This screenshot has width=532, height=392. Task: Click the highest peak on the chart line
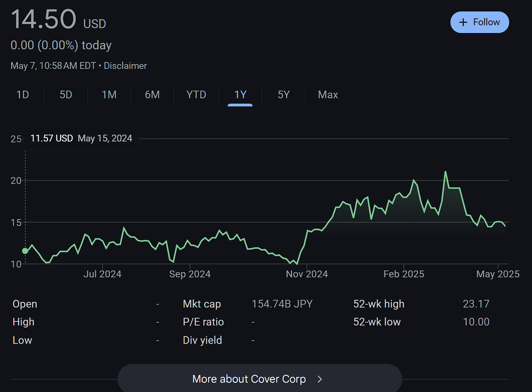[446, 172]
